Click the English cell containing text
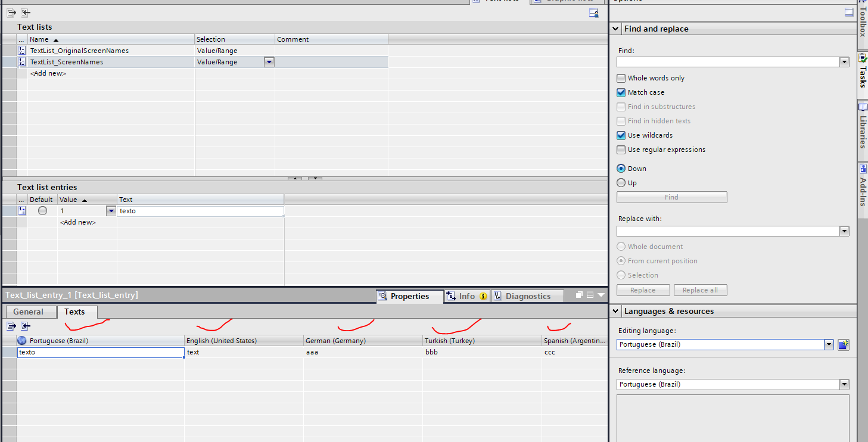The height and width of the screenshot is (442, 868). [244, 352]
